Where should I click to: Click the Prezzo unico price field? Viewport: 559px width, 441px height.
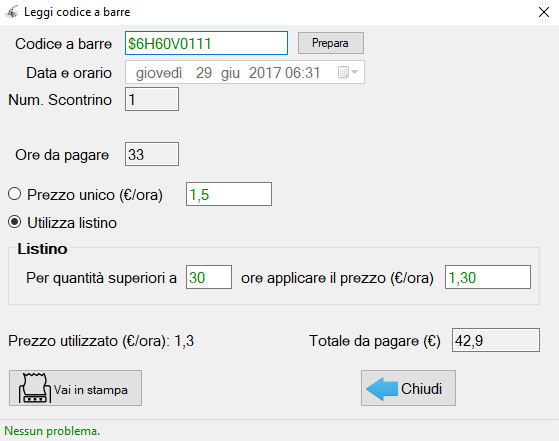[229, 194]
